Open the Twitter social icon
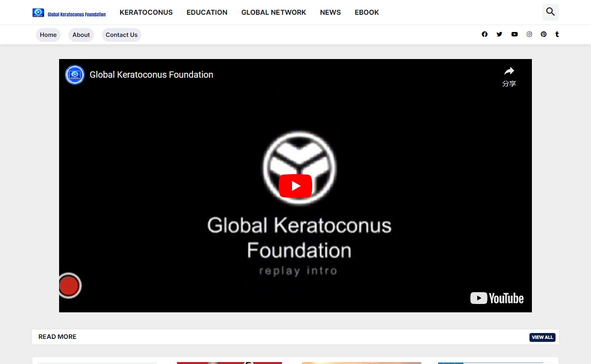This screenshot has width=591, height=364. pos(499,34)
